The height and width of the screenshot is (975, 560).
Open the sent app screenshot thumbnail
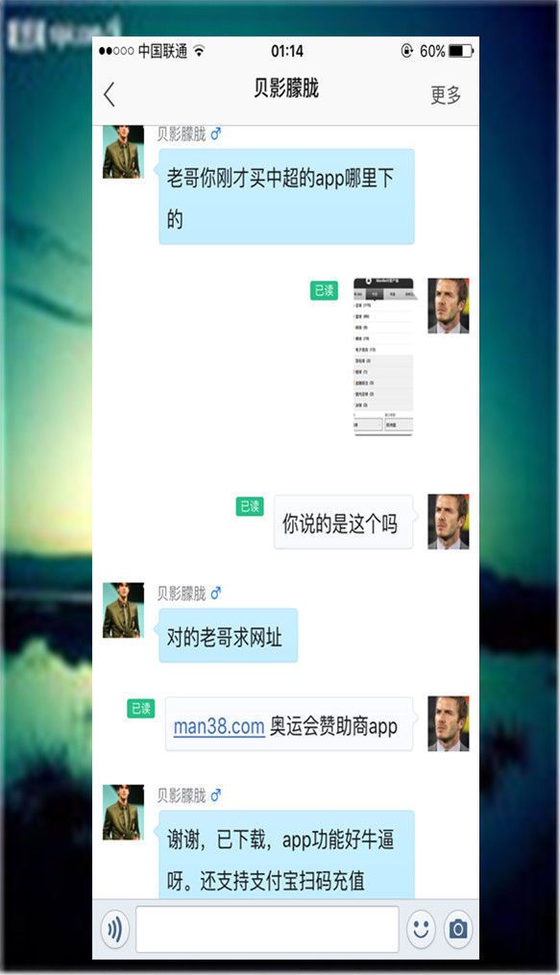383,356
